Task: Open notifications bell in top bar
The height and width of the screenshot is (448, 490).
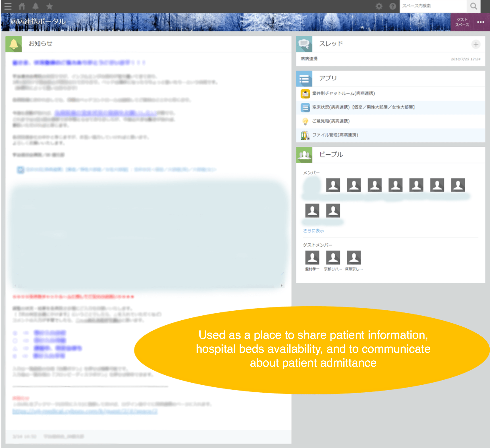Action: [36, 6]
